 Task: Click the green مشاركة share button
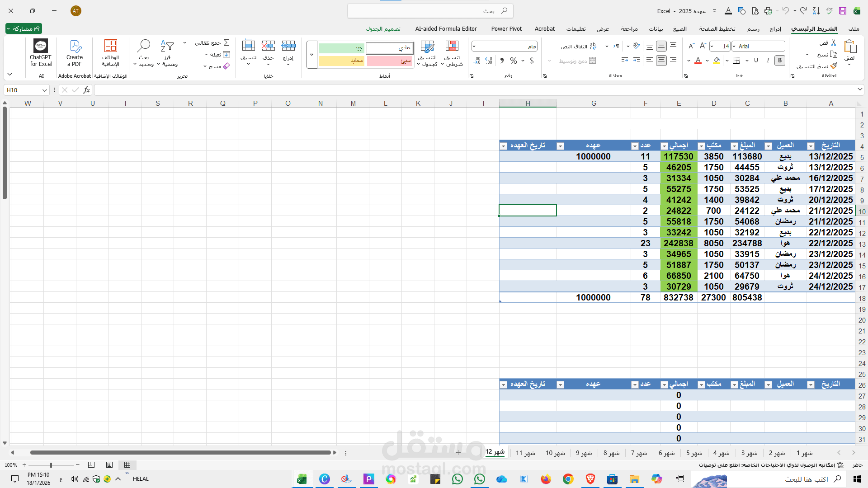point(24,28)
